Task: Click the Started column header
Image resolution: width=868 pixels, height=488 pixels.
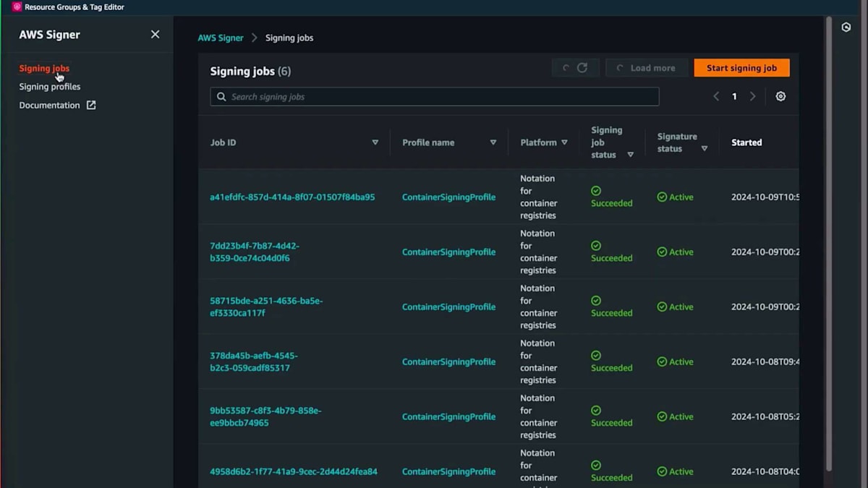Action: pos(746,142)
